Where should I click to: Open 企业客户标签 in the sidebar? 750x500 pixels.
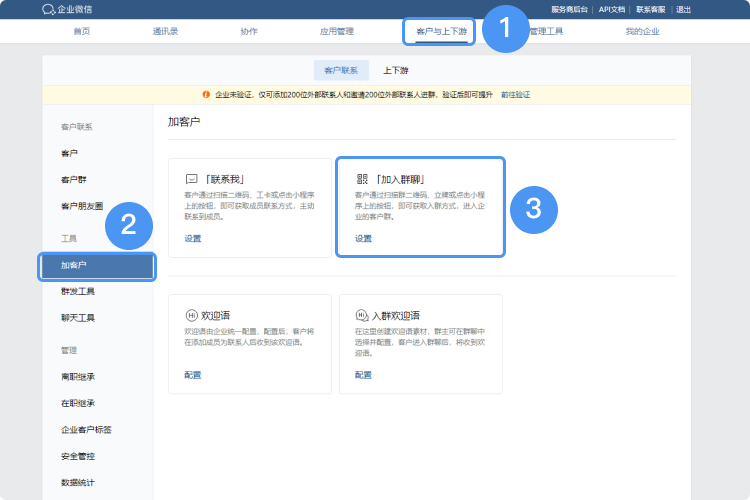coord(86,429)
